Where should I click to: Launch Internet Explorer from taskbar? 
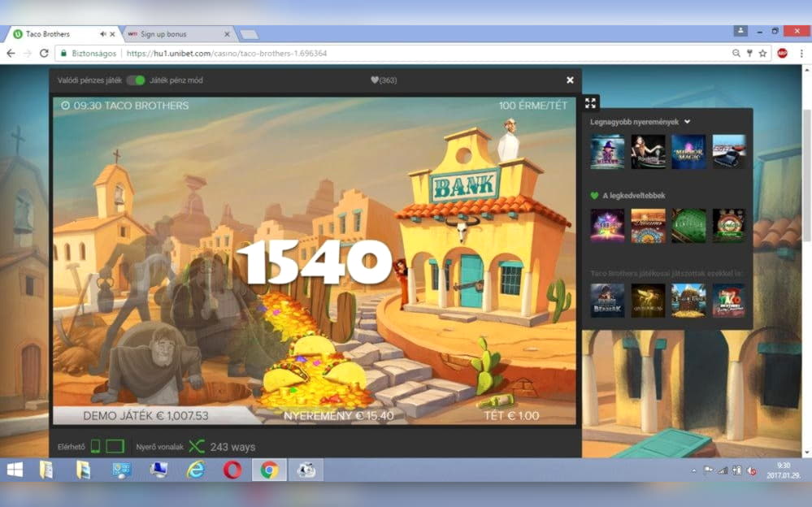click(x=196, y=470)
